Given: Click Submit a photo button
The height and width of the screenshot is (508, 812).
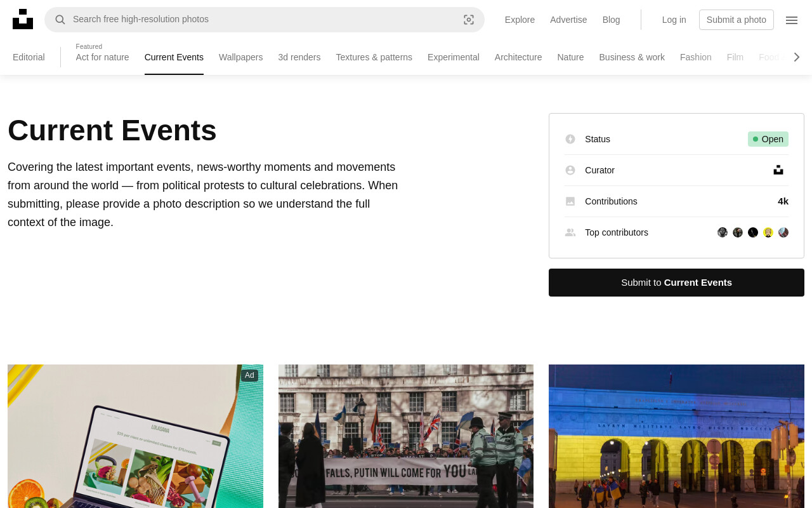Looking at the screenshot, I should [736, 20].
